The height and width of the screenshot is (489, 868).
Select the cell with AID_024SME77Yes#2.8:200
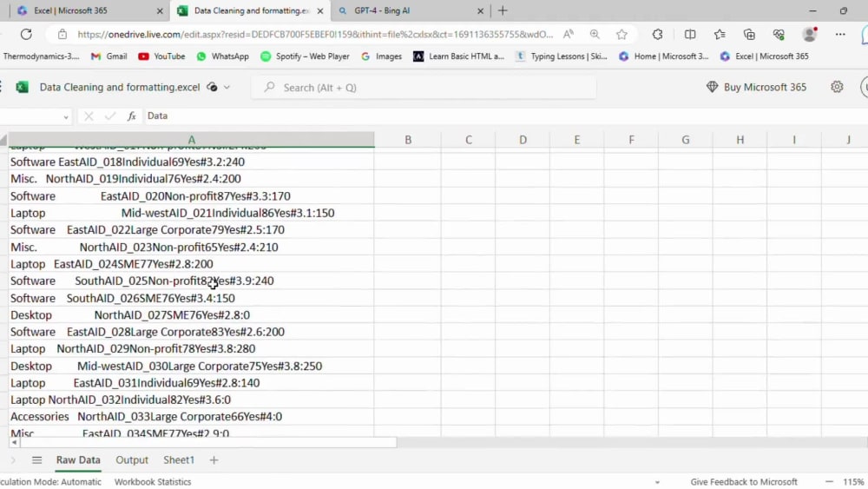(x=192, y=263)
